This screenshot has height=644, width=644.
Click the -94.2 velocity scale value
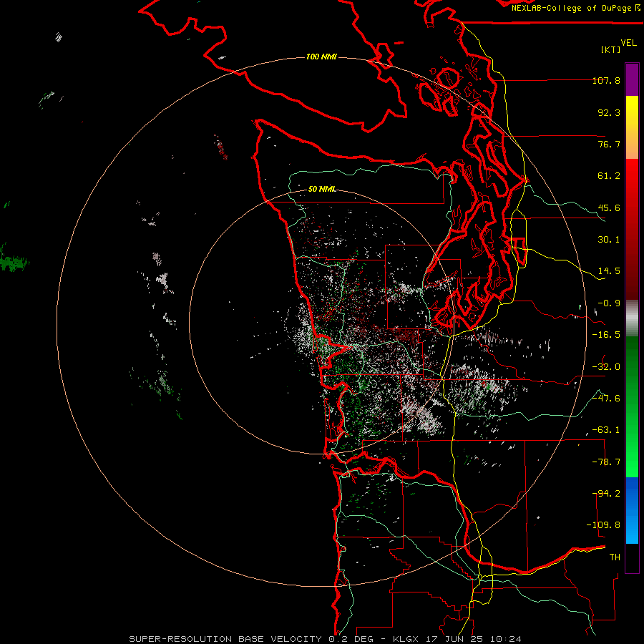[x=606, y=494]
